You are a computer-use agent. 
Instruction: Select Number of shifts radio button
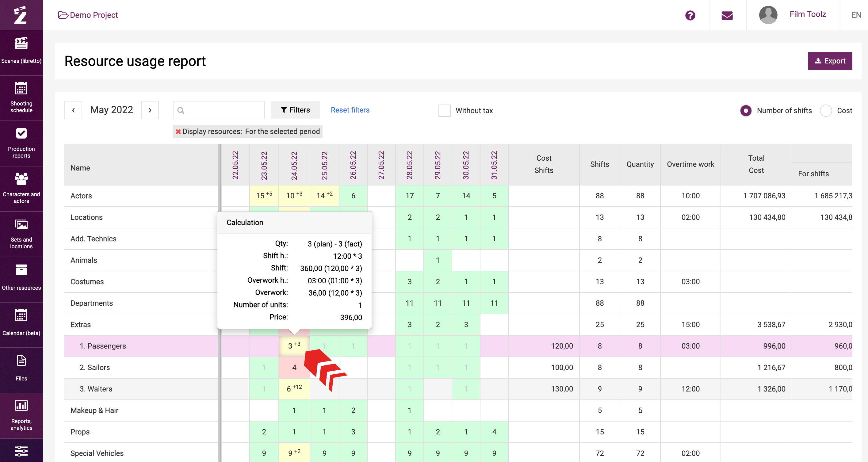click(746, 111)
